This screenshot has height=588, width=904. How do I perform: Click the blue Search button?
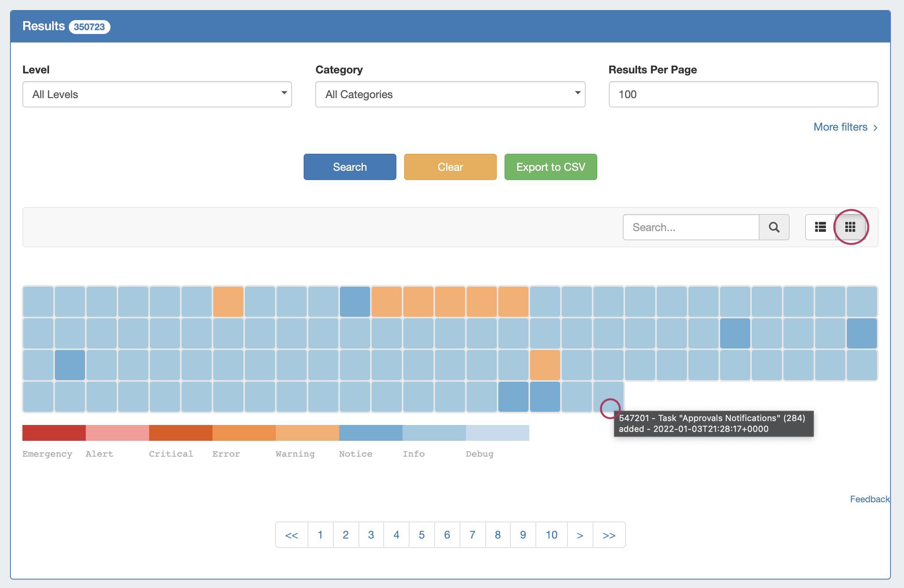350,167
